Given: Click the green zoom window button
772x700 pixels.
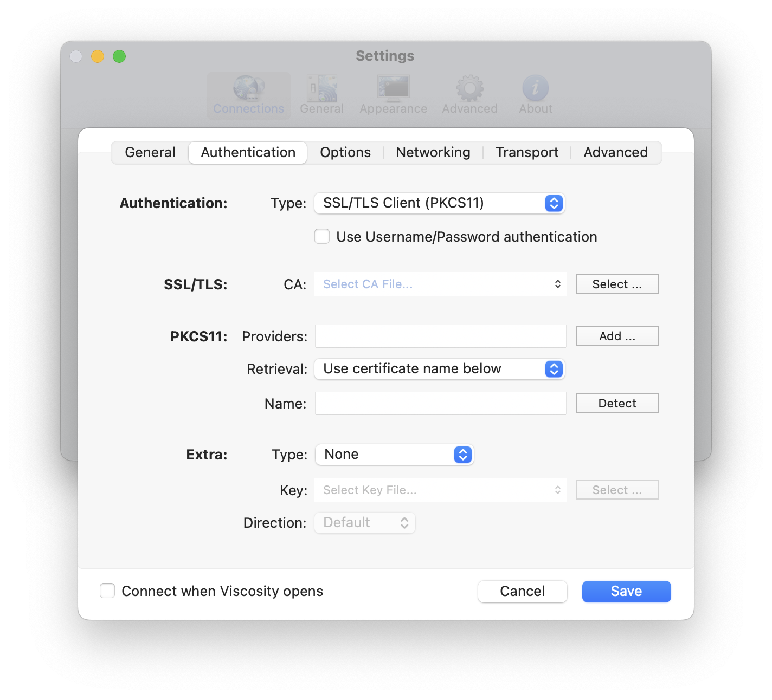Looking at the screenshot, I should [119, 56].
